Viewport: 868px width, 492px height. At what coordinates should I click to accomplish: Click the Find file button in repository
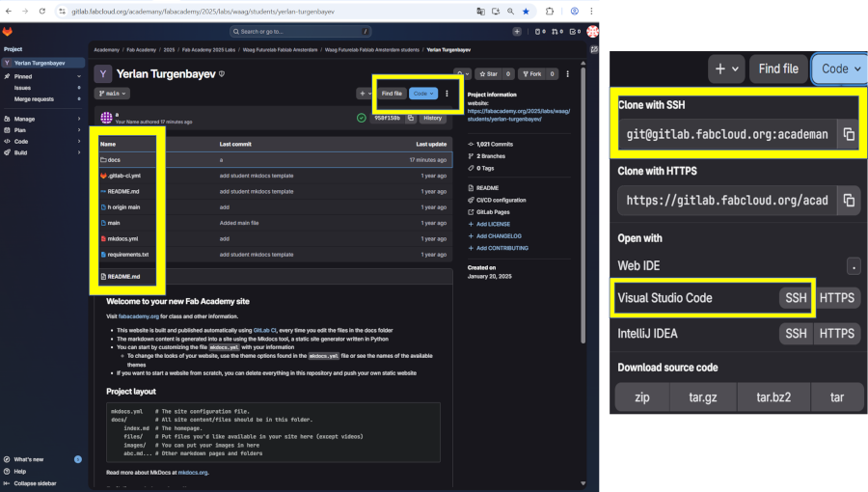(392, 94)
